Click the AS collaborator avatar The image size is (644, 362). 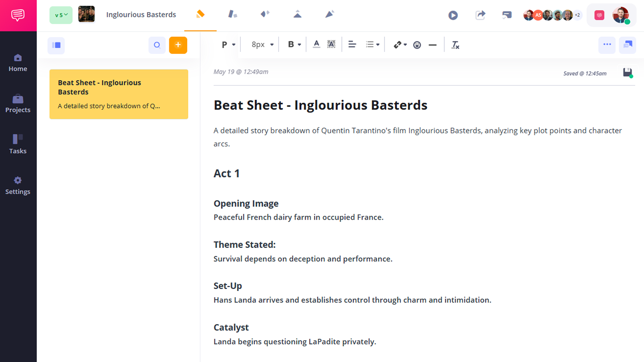coord(538,15)
